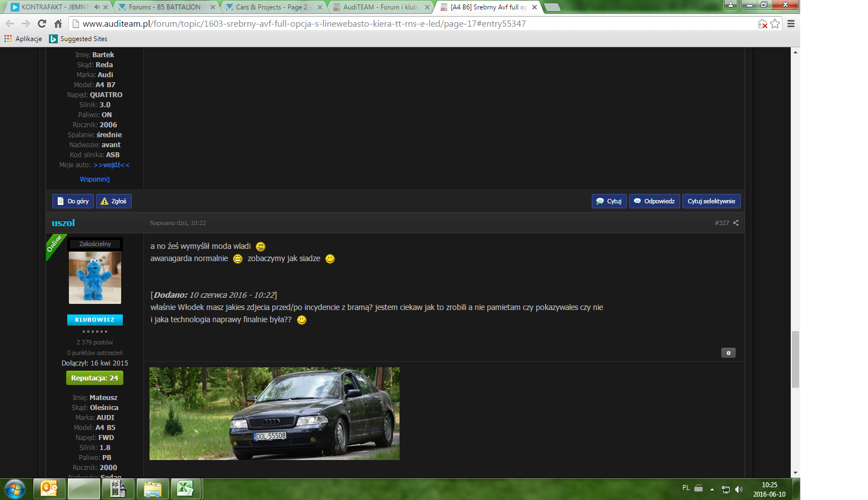Viewport: 868px width, 500px height.
Task: Click the blocked popup icon in address bar
Action: pyautogui.click(x=763, y=24)
